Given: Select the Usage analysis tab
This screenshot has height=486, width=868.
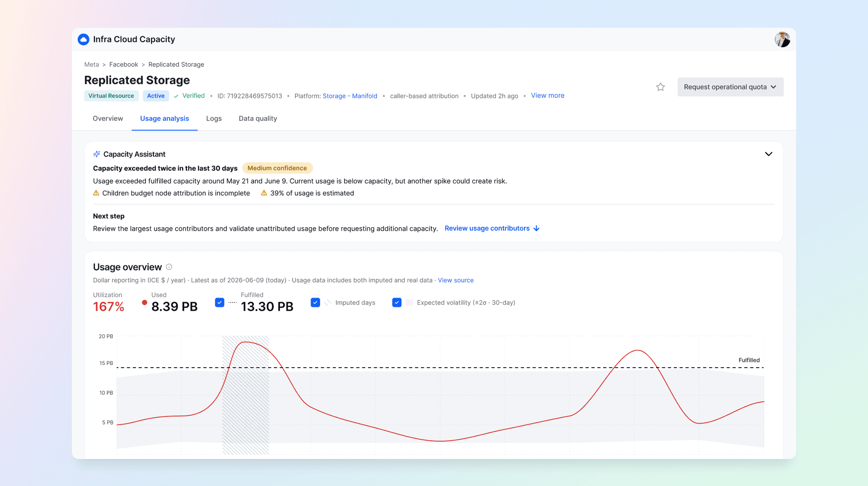Looking at the screenshot, I should [165, 118].
